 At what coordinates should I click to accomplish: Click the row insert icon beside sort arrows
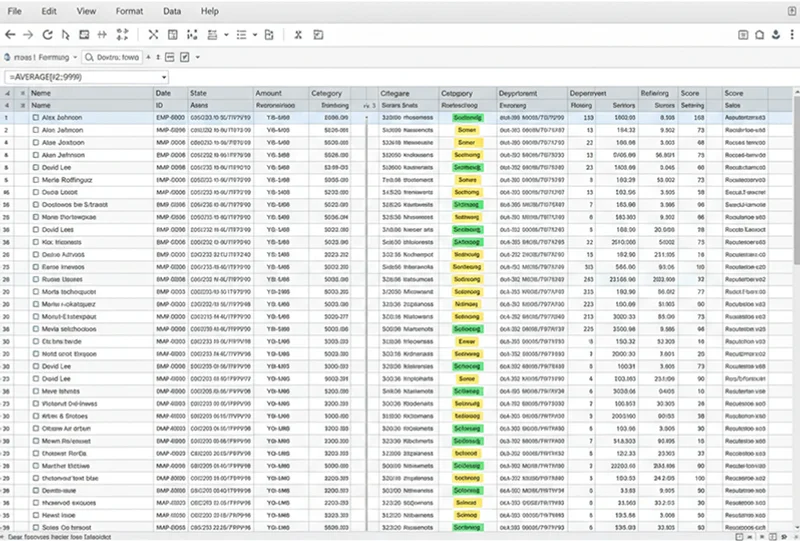(170, 57)
